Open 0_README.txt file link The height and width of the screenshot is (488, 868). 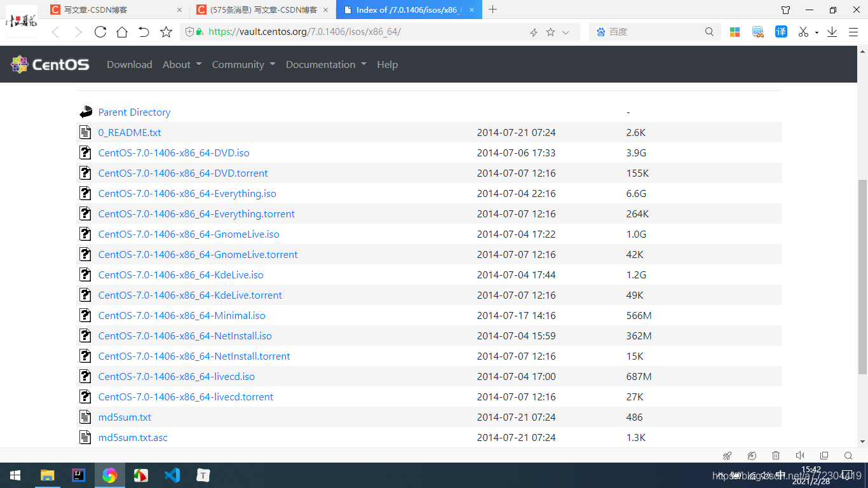click(x=130, y=132)
